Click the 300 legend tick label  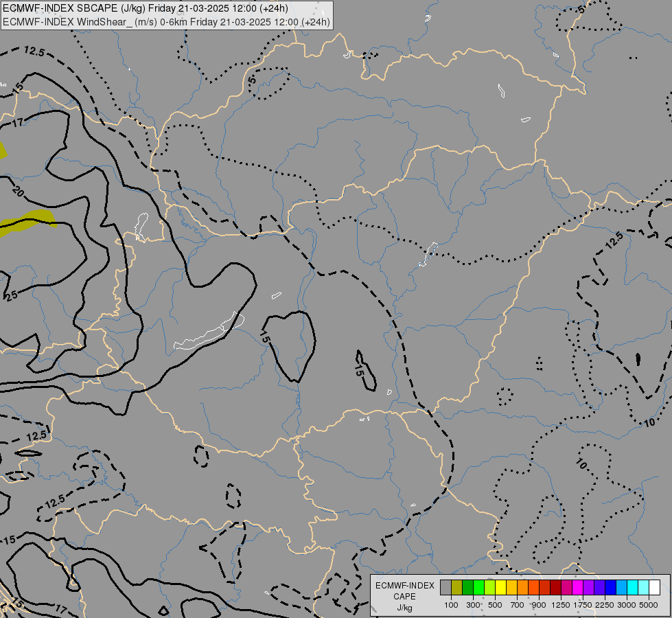(x=473, y=605)
